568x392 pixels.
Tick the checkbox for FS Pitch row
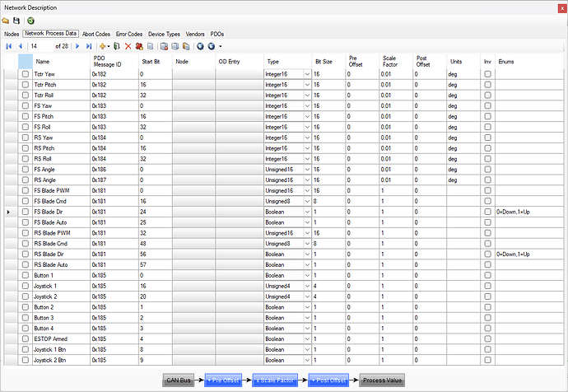click(x=26, y=116)
